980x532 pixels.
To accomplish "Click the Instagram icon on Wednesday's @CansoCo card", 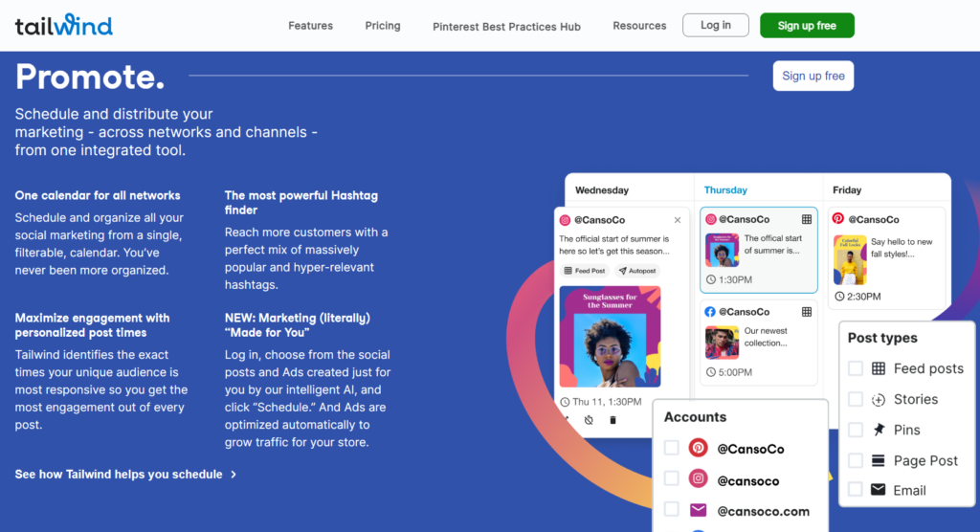I will coord(565,220).
